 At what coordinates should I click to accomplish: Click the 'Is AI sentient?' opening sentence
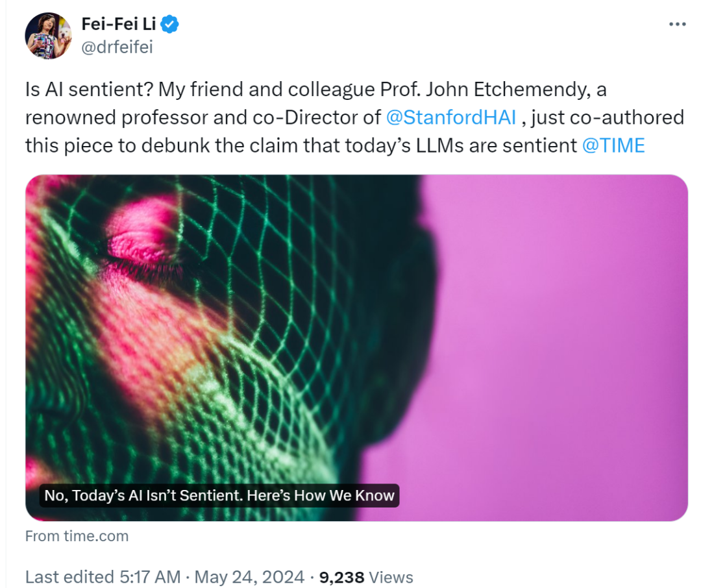[90, 90]
